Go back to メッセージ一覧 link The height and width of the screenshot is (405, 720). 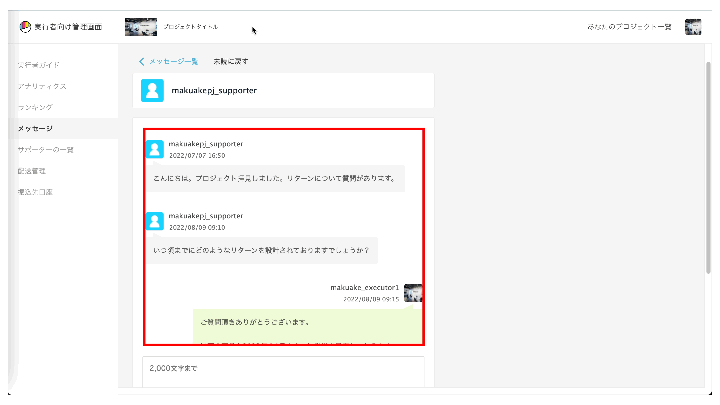tap(173, 61)
